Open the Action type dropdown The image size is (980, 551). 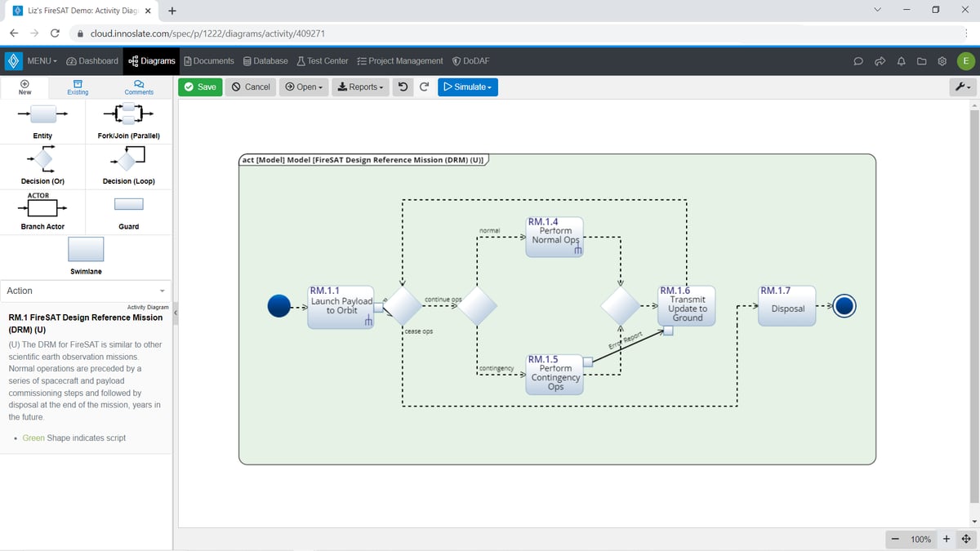click(86, 291)
